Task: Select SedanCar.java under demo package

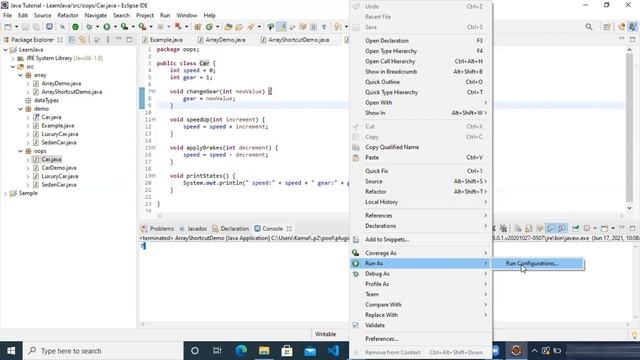Action: [x=59, y=142]
